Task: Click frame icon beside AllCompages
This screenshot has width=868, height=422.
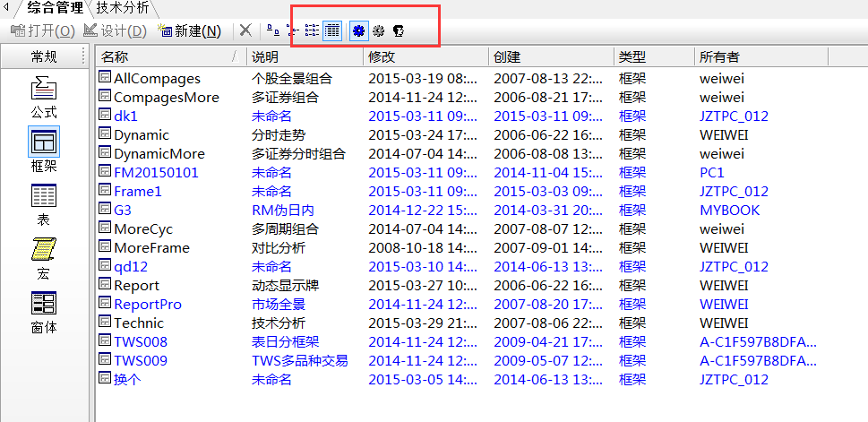Action: (105, 77)
